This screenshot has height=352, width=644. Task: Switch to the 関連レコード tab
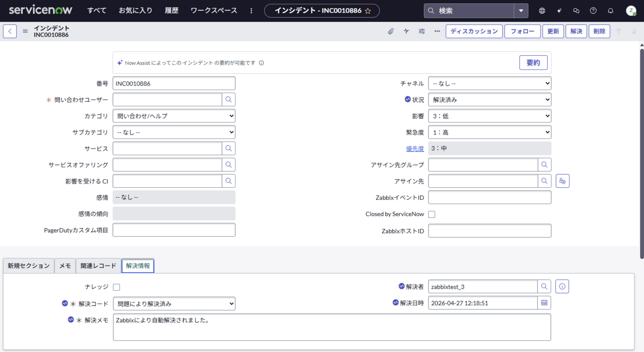(x=99, y=266)
